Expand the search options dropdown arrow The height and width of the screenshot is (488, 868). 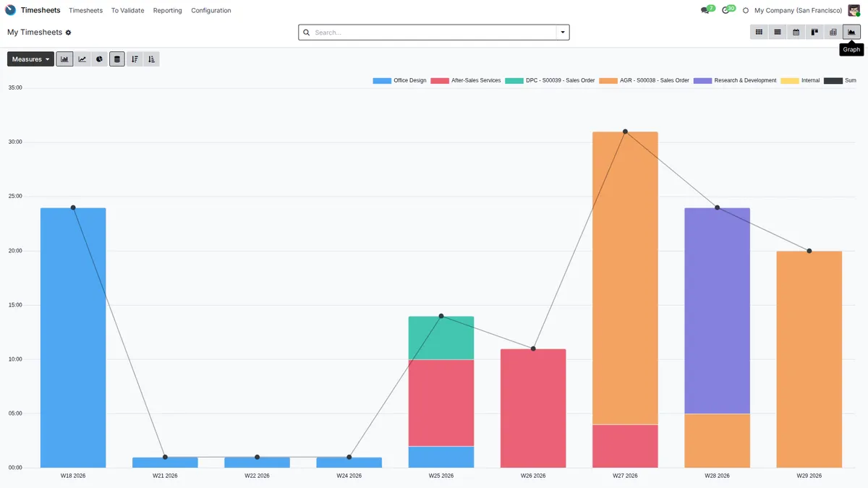(x=563, y=33)
